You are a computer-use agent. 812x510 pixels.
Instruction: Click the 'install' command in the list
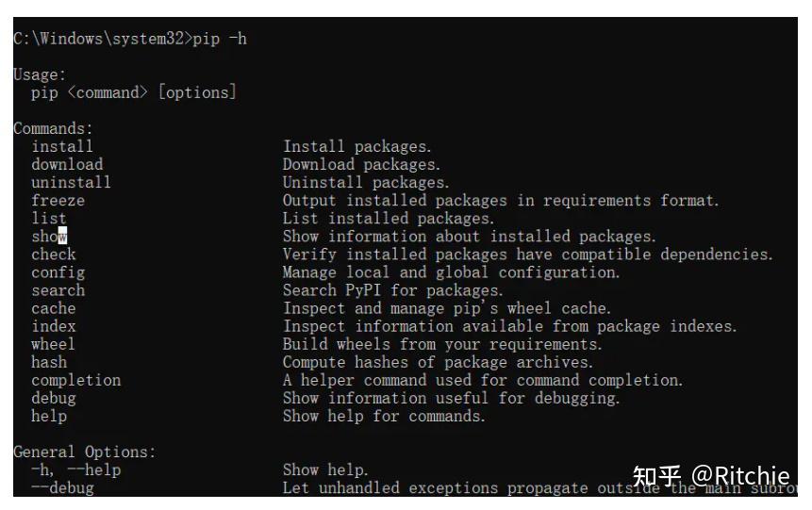click(62, 146)
